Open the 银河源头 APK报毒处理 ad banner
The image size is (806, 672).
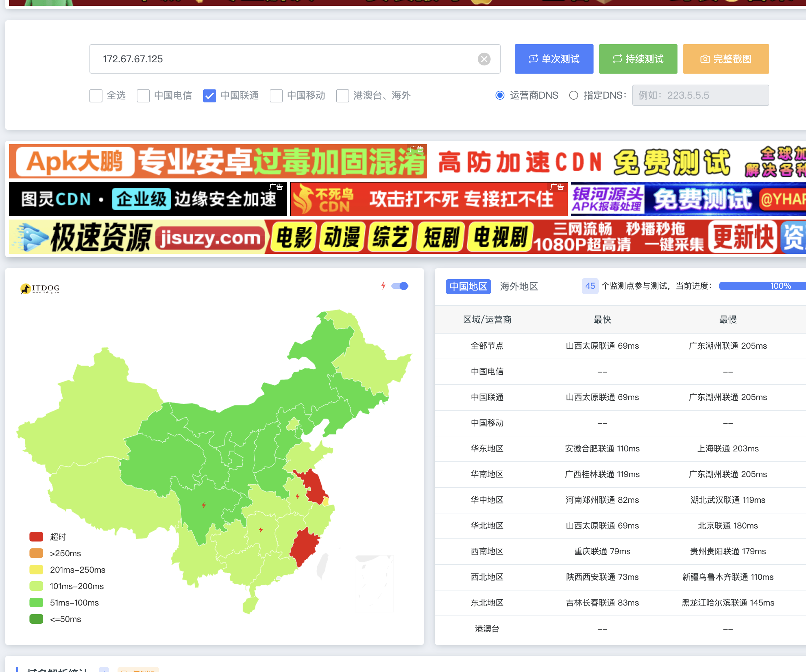coord(688,199)
